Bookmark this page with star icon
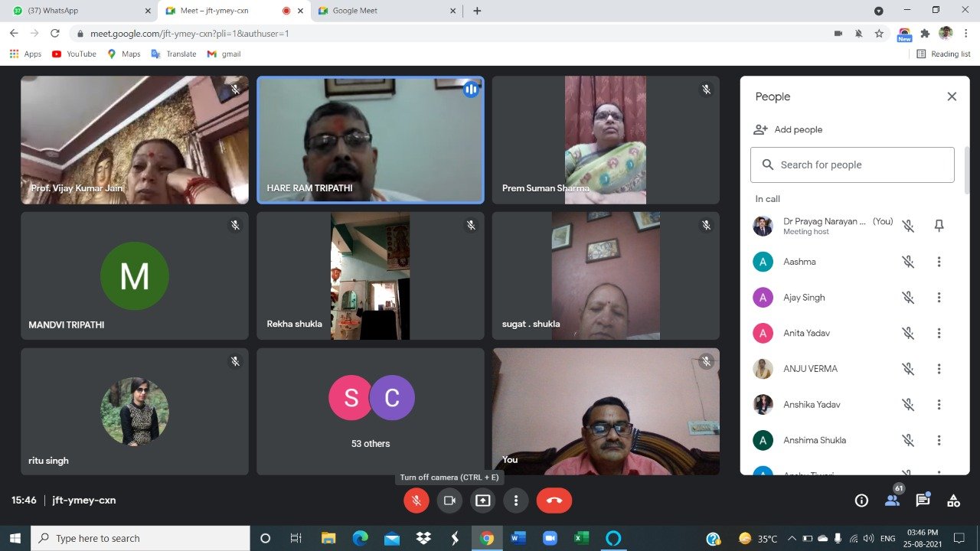 pyautogui.click(x=879, y=34)
